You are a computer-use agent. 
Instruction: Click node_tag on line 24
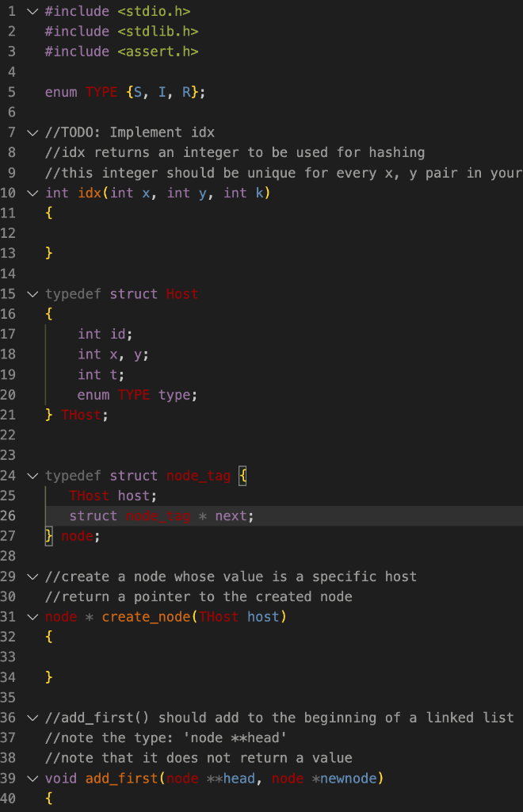pos(198,476)
